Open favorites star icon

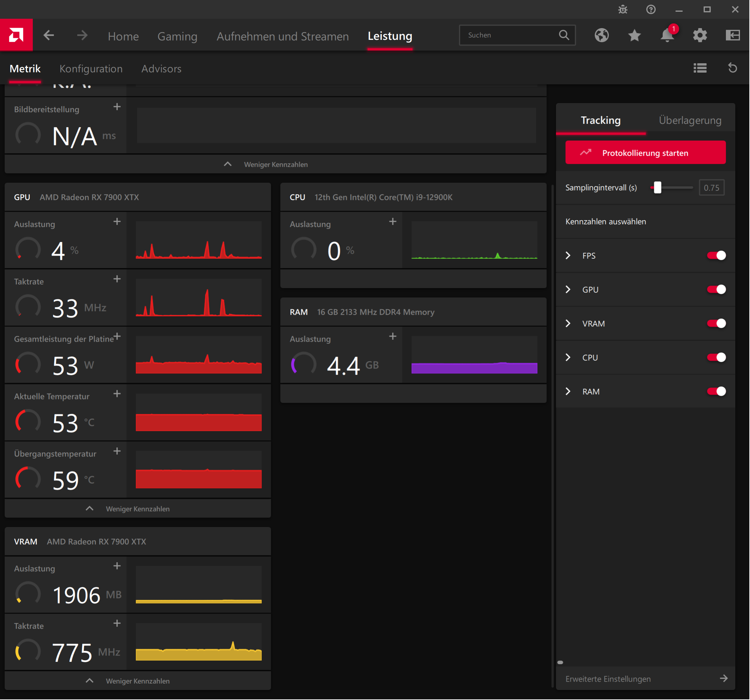635,35
